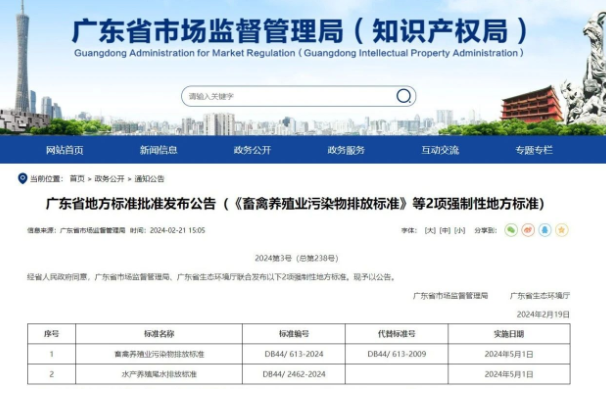
Task: Open 新闻信息 navigation tab
Action: [158, 150]
